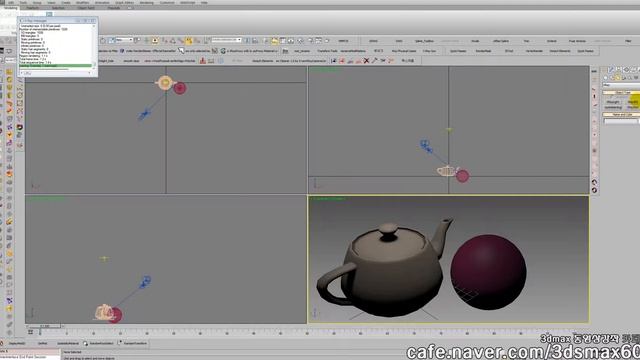Open the Customize menu
The image size is (640, 360).
(x=167, y=2)
